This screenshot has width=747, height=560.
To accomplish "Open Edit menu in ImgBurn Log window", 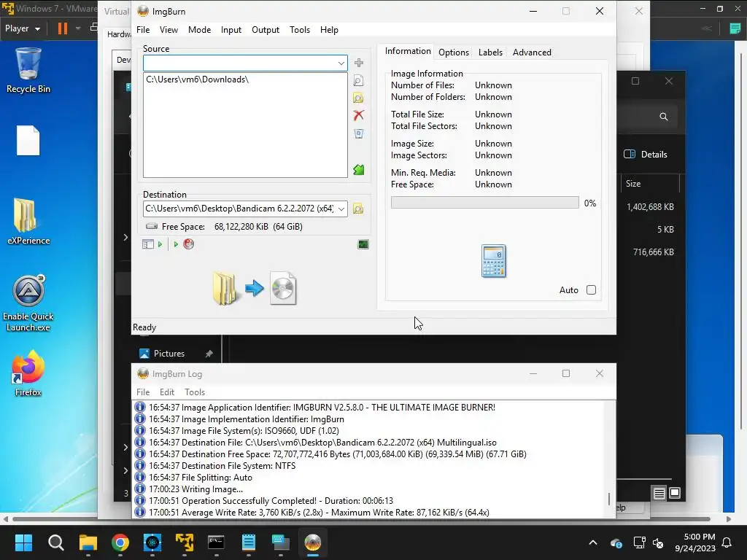I will [167, 392].
